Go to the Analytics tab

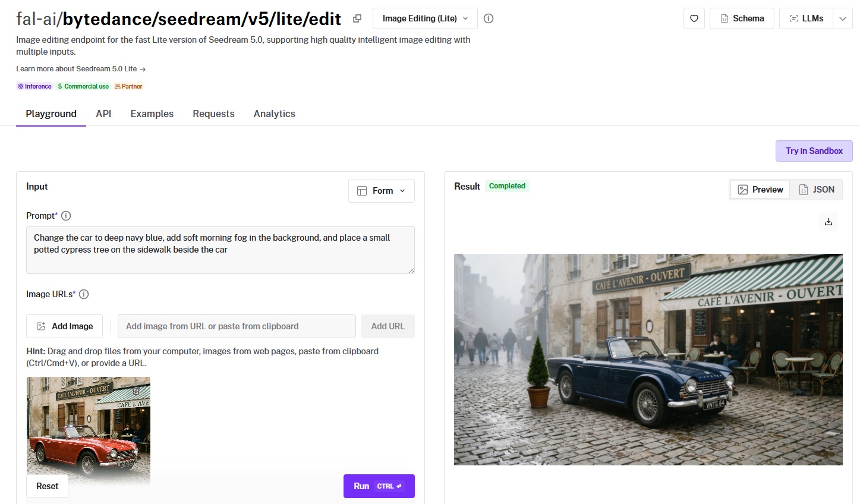point(274,114)
